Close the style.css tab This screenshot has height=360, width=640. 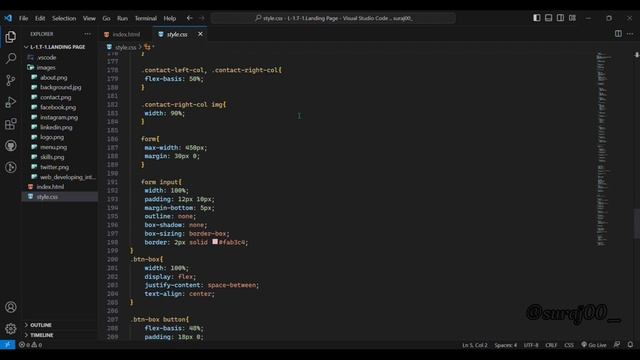click(x=200, y=34)
